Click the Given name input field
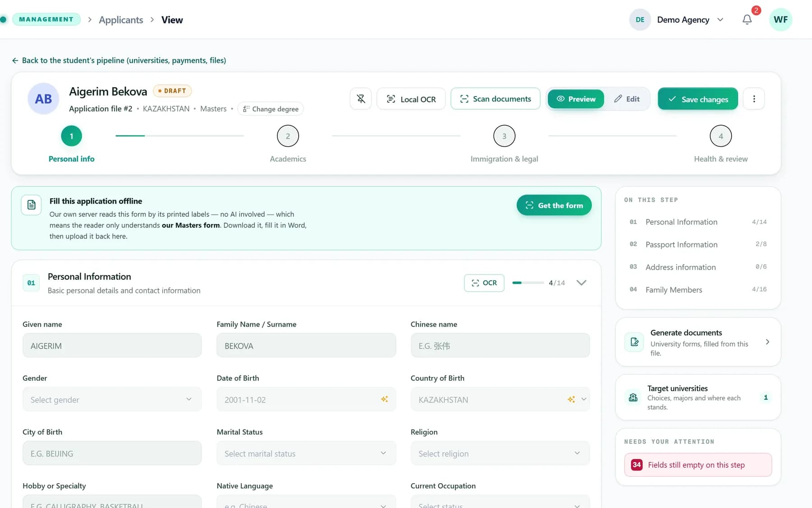Viewport: 812px width, 508px height. click(x=112, y=345)
